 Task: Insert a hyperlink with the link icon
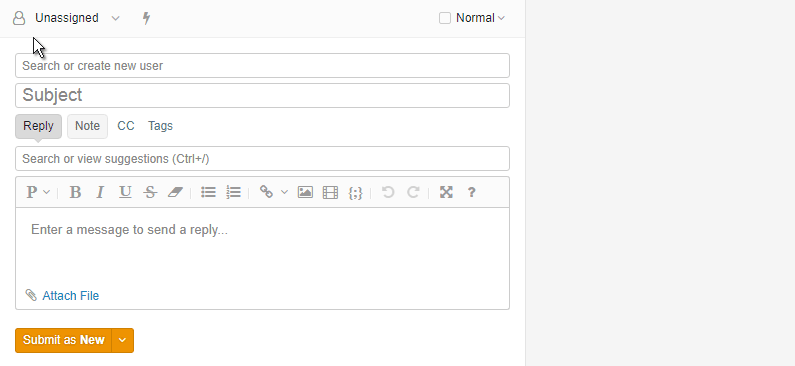(x=266, y=192)
